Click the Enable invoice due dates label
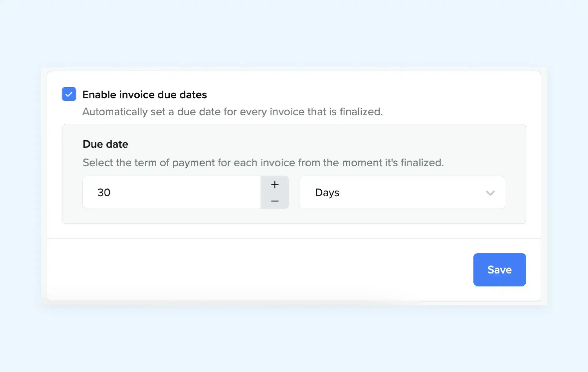 tap(145, 95)
